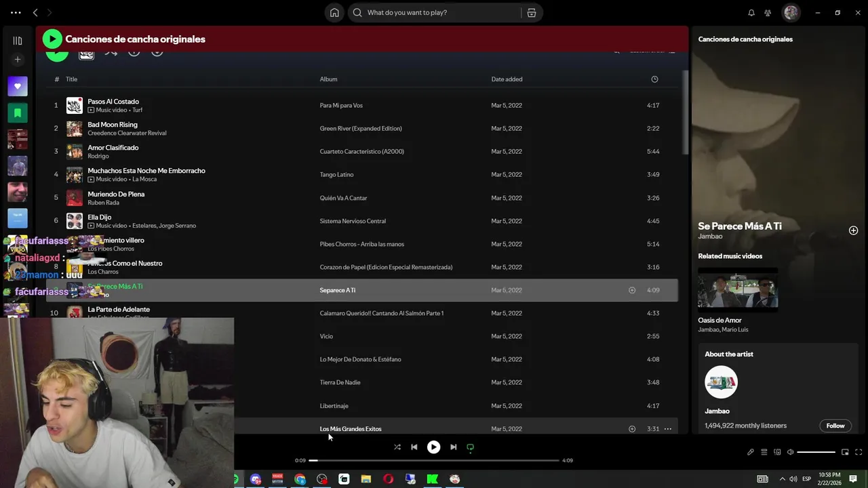Open Opera from the Windows taskbar
This screenshot has height=488, width=868.
click(388, 479)
